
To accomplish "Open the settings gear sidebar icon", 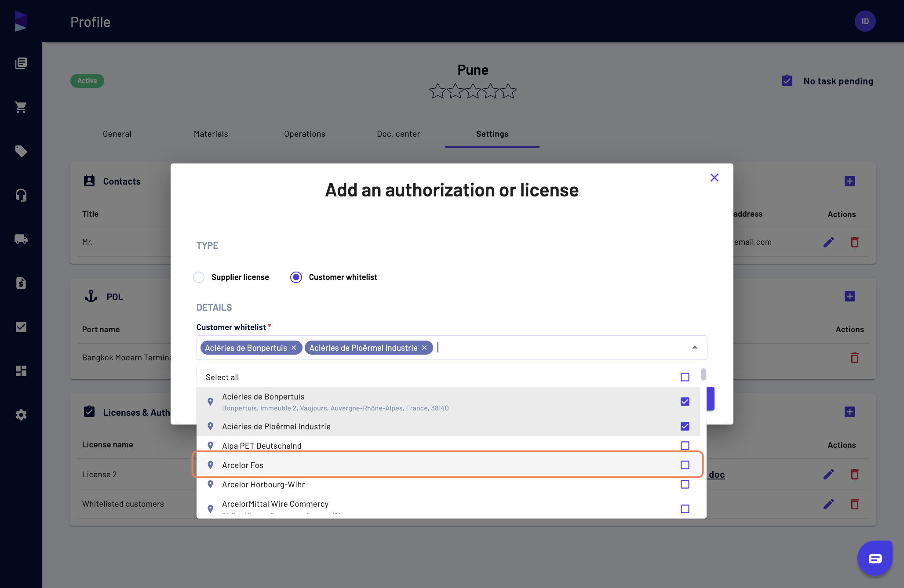I will pyautogui.click(x=21, y=415).
